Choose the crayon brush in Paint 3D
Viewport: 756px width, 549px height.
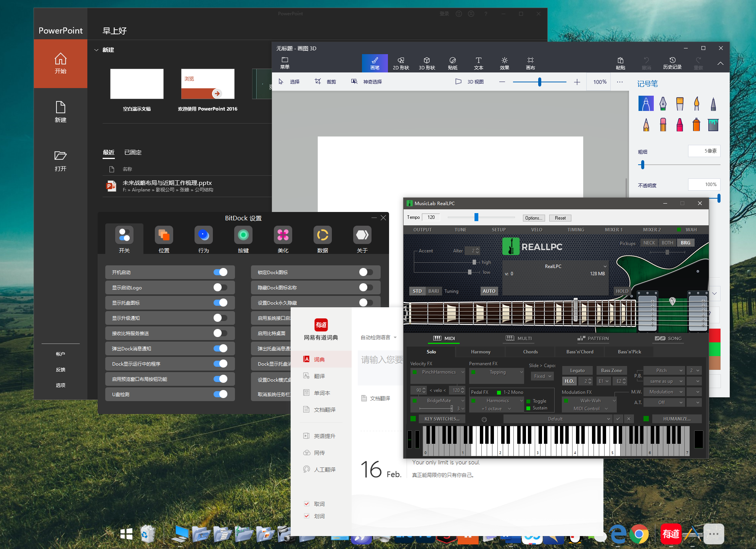point(680,125)
